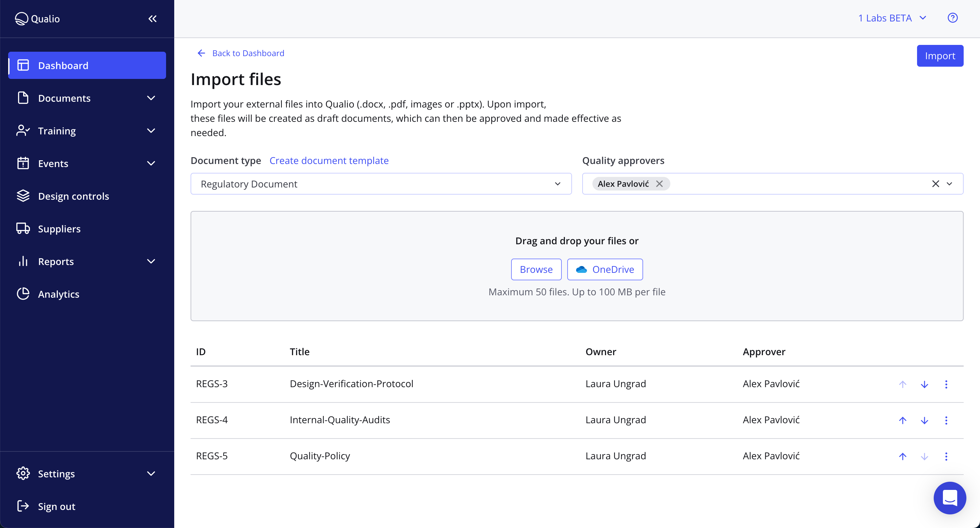Open the 1 Labs BETA dropdown
Screen dimensions: 980x528
pos(893,17)
